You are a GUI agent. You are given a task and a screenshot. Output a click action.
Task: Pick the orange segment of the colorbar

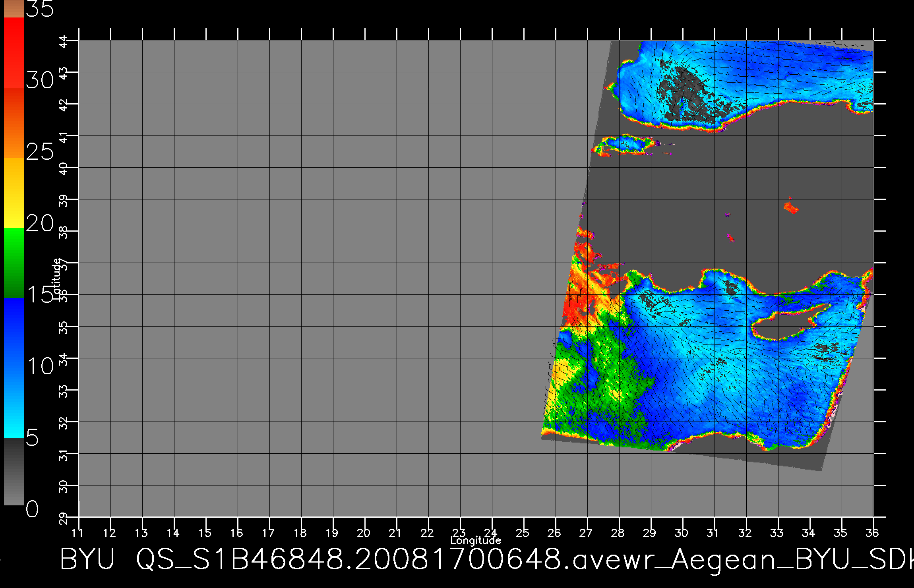coord(14,123)
